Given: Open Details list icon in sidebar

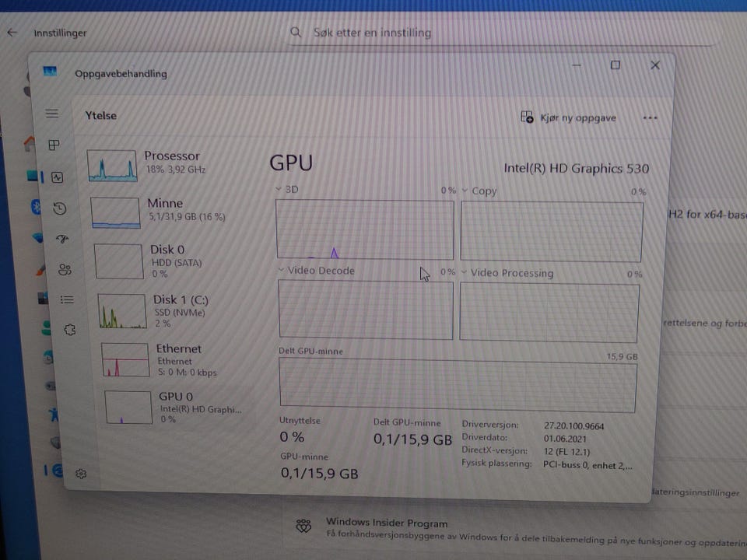Looking at the screenshot, I should click(67, 299).
